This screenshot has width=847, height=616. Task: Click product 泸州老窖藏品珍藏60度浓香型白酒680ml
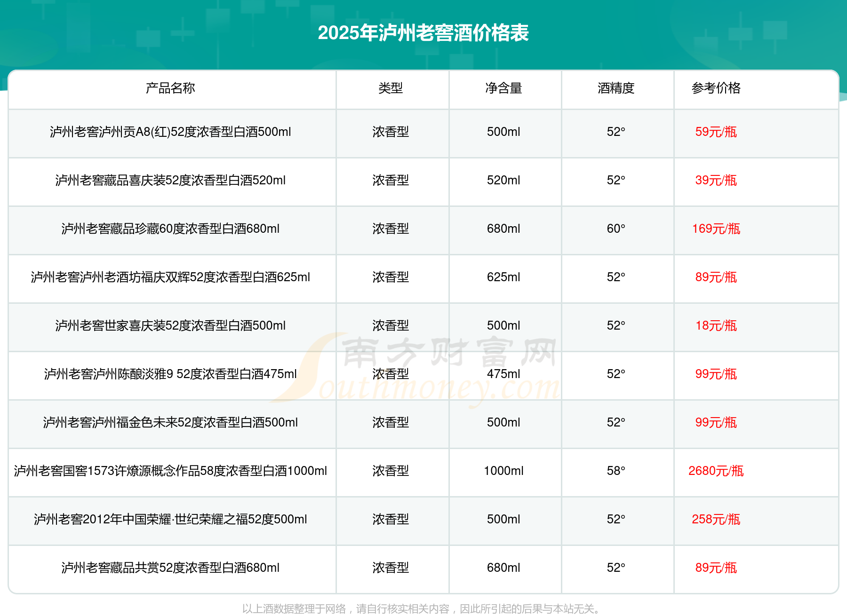pyautogui.click(x=170, y=229)
